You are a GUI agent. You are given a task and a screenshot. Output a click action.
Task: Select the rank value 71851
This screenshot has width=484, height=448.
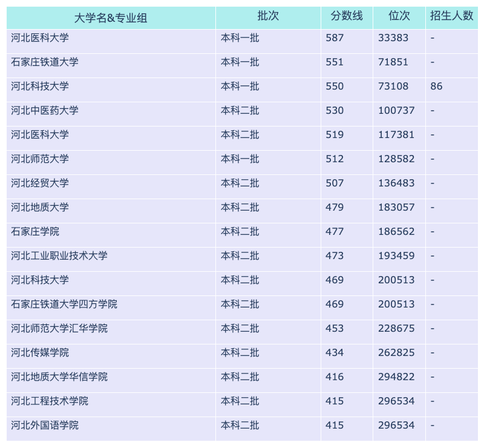(393, 62)
